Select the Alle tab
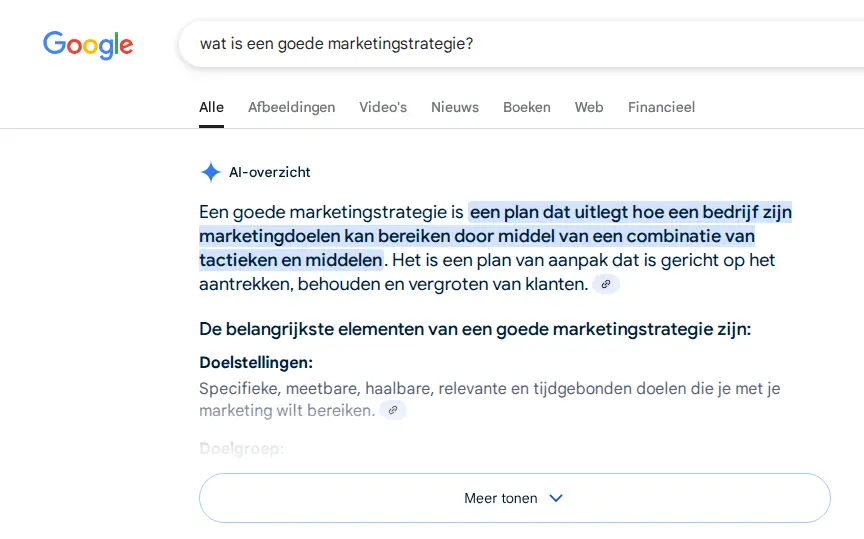The width and height of the screenshot is (864, 539). coord(212,107)
